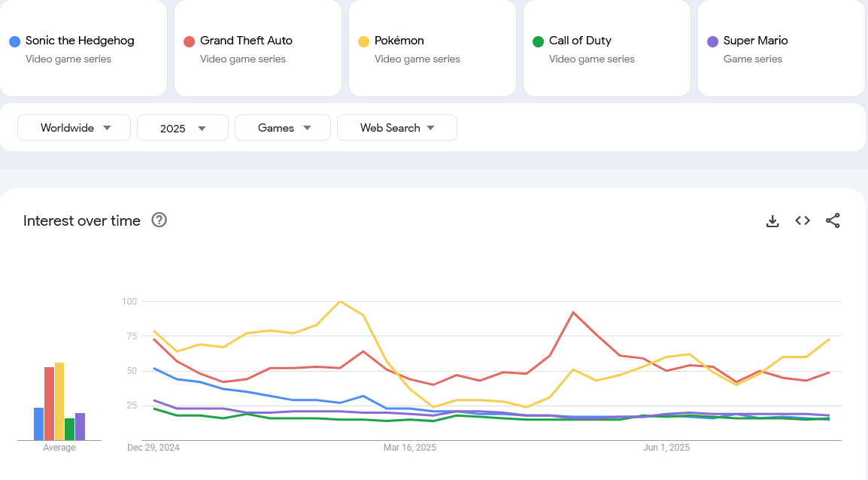Click the blue Sonic average bar
This screenshot has height=480, width=868.
pos(39,424)
